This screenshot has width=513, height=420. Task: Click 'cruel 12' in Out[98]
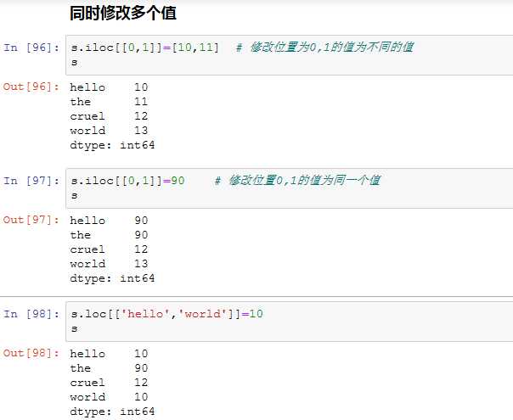point(109,383)
